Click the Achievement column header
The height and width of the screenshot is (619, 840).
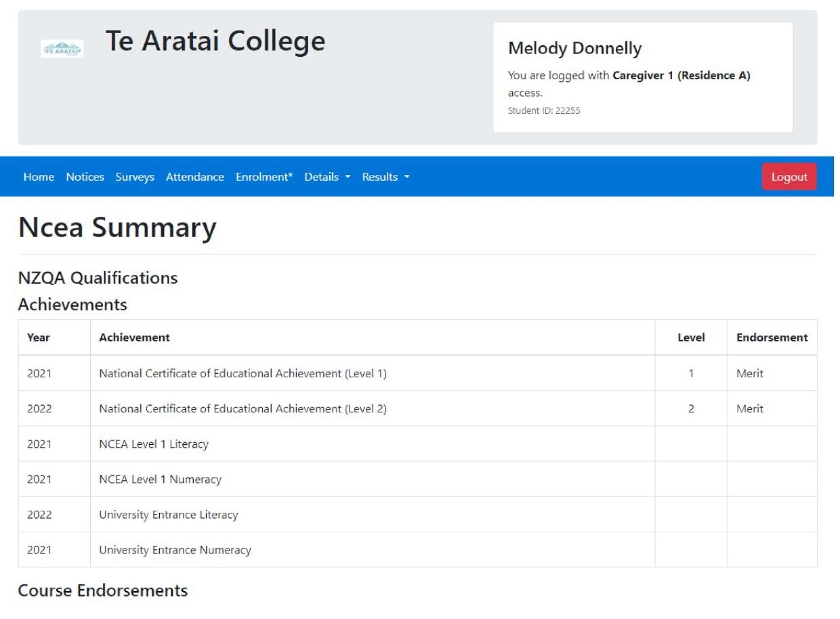[x=134, y=337]
